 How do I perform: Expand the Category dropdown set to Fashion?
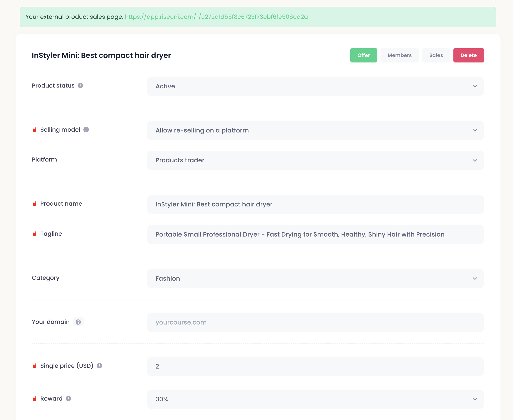(x=315, y=279)
